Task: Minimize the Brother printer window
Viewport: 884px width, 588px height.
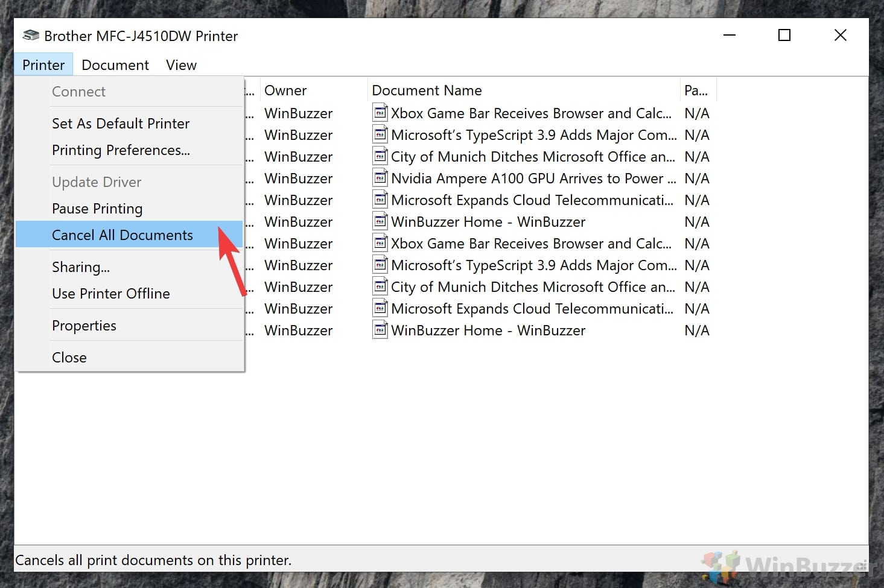Action: click(730, 35)
